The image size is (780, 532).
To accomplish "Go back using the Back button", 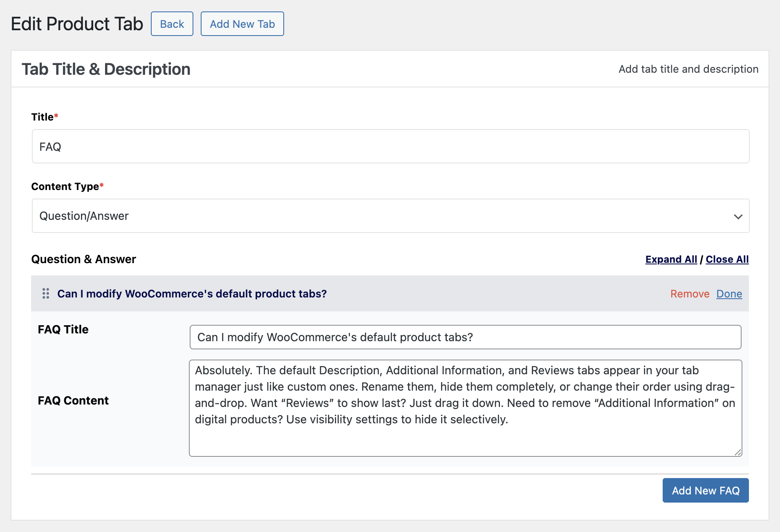I will (172, 24).
